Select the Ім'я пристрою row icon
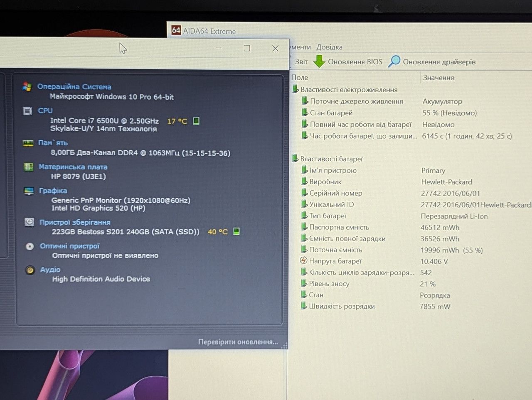The image size is (532, 400). 304,170
